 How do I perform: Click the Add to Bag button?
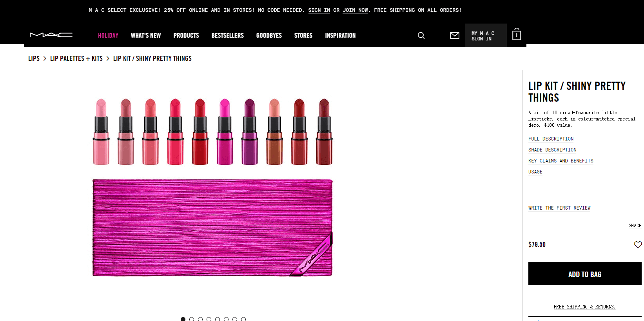[x=585, y=274]
